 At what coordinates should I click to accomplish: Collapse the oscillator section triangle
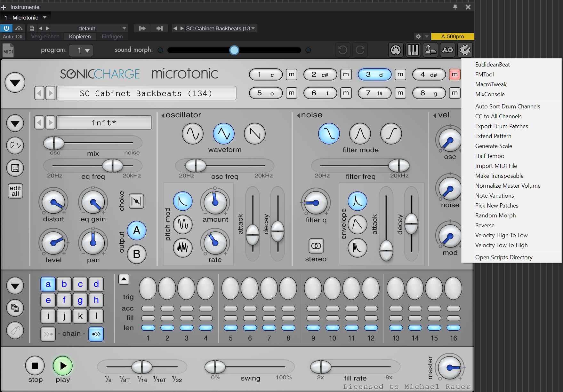(x=163, y=115)
